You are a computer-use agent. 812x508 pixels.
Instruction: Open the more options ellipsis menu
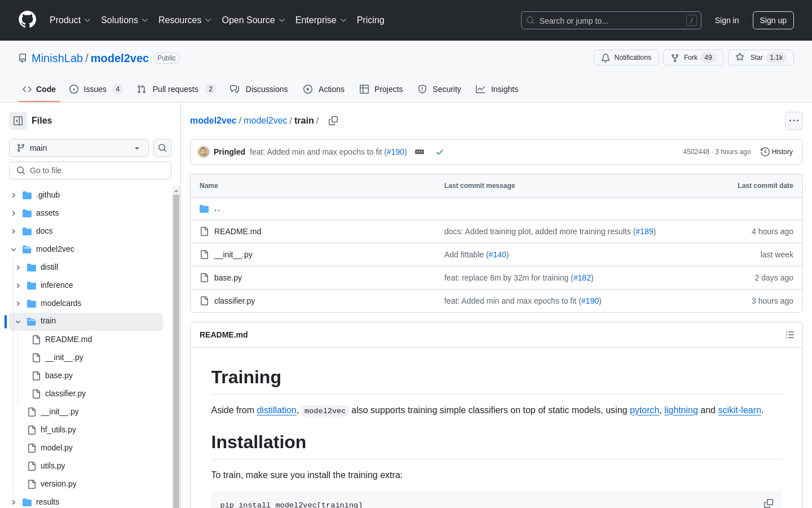[794, 121]
